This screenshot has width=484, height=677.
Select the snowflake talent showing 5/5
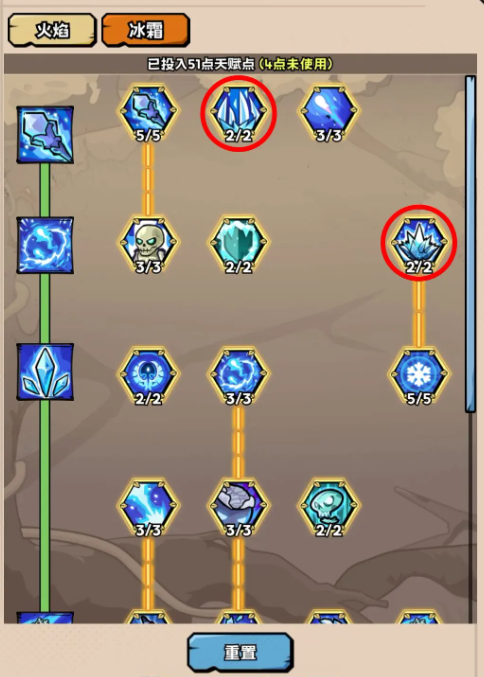(x=418, y=376)
